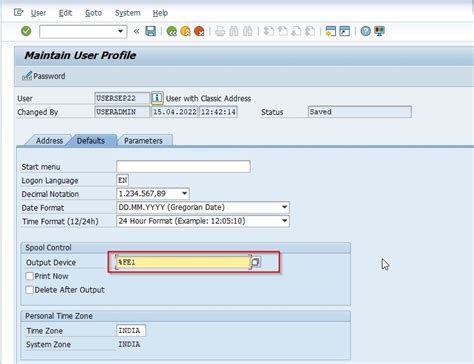Viewport: 474px width, 364px height.
Task: Click the First Page icon
Action: 269,32
